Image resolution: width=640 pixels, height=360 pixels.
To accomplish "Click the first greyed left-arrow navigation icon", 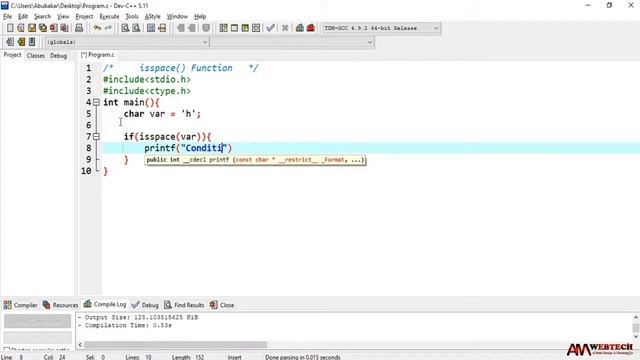I will pos(181,28).
